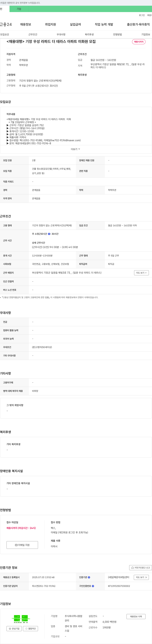Click the 1900명 employee count

(107, 627)
